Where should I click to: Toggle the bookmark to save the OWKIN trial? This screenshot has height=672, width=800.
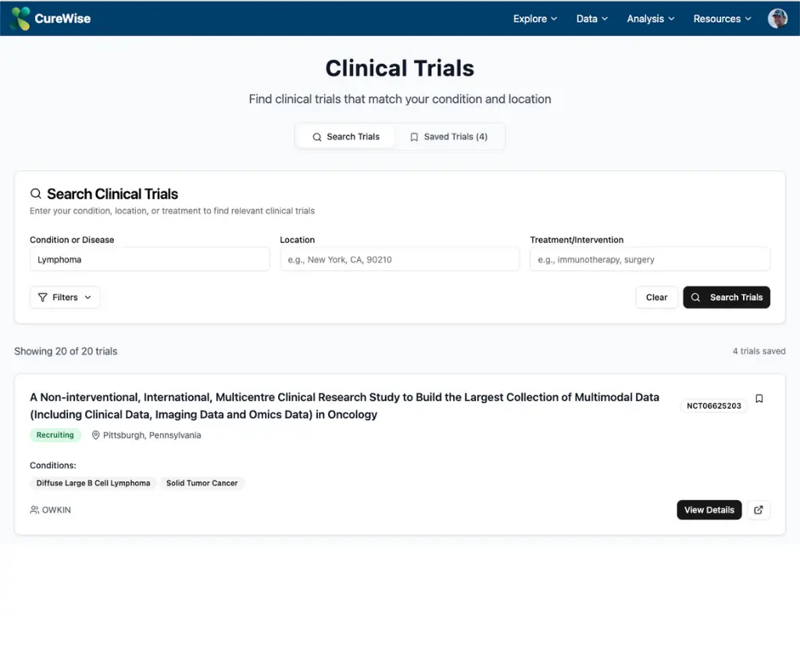pos(759,399)
